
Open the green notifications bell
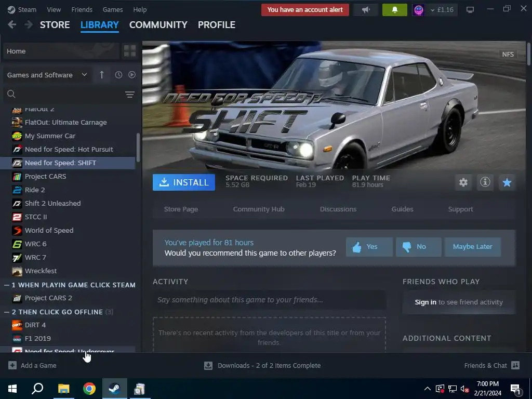pos(395,10)
